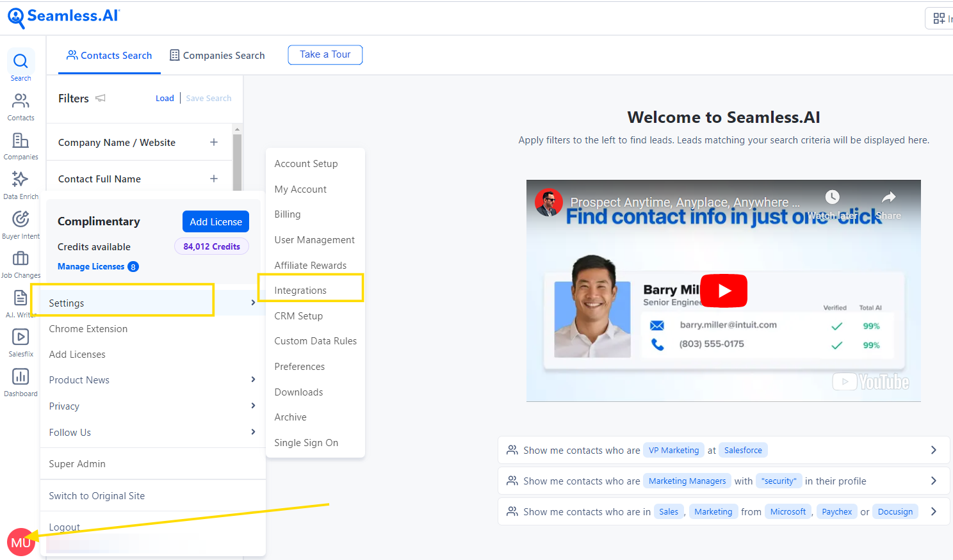953x560 pixels.
Task: Open VP Marketing at Salesforce suggestion
Action: [x=724, y=450]
